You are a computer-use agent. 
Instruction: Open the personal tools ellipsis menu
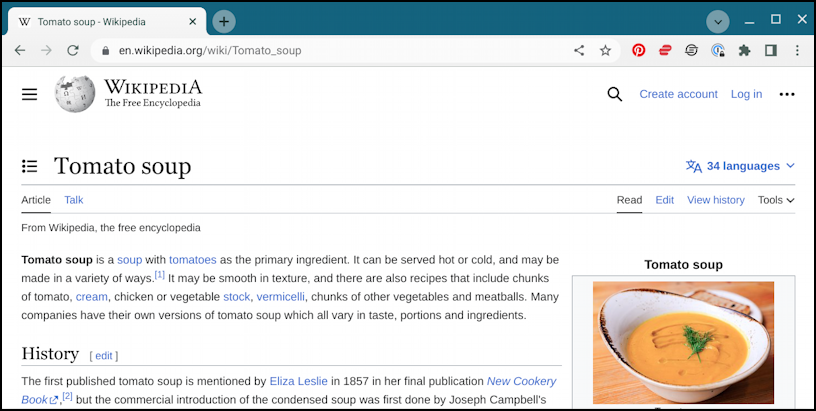coord(787,94)
